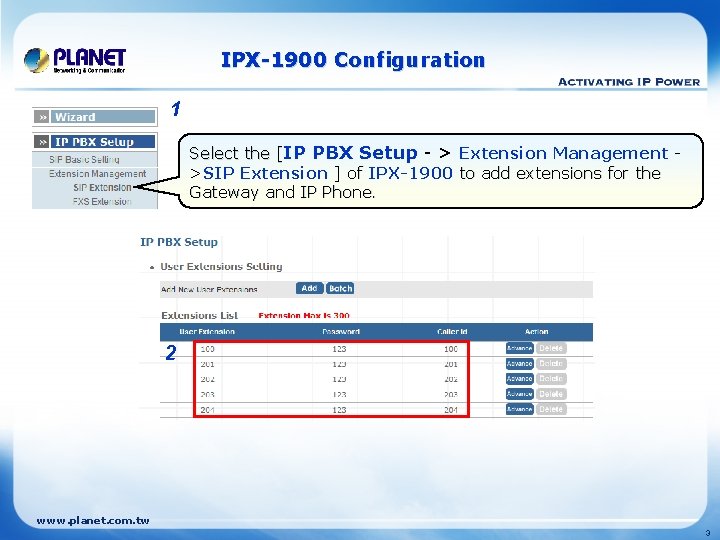Open the IP PBX Setup menu section
The width and height of the screenshot is (720, 540).
tap(103, 142)
